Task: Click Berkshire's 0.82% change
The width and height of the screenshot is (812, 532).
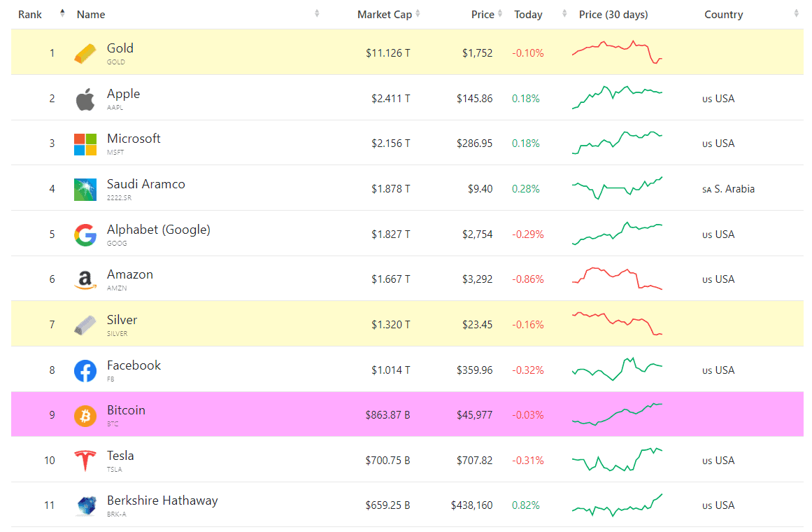Action: [526, 505]
